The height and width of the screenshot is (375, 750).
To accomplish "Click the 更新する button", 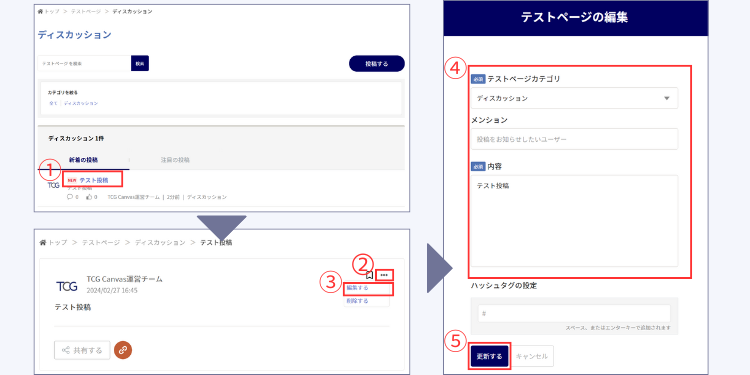I will tap(489, 356).
